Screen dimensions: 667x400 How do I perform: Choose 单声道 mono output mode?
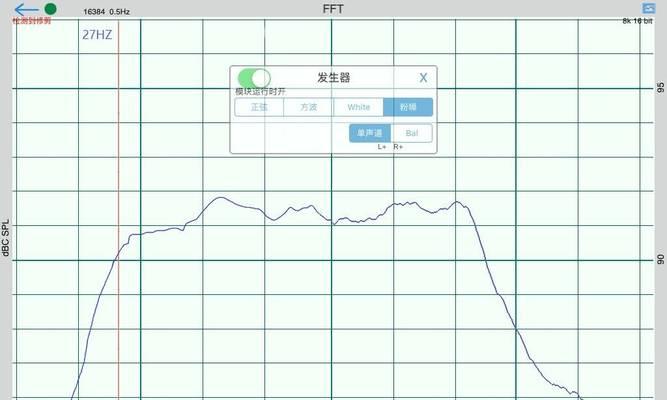click(x=370, y=133)
